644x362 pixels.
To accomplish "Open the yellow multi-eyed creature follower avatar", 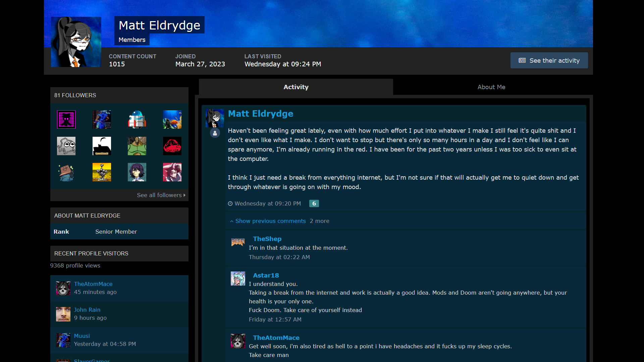I will (102, 172).
